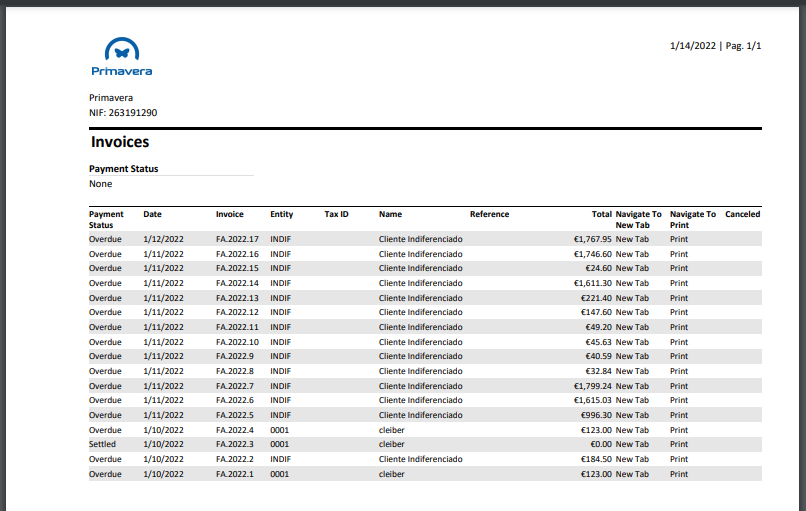Click Print for invoice FA.2022.11
Image resolution: width=806 pixels, height=511 pixels.
click(679, 327)
